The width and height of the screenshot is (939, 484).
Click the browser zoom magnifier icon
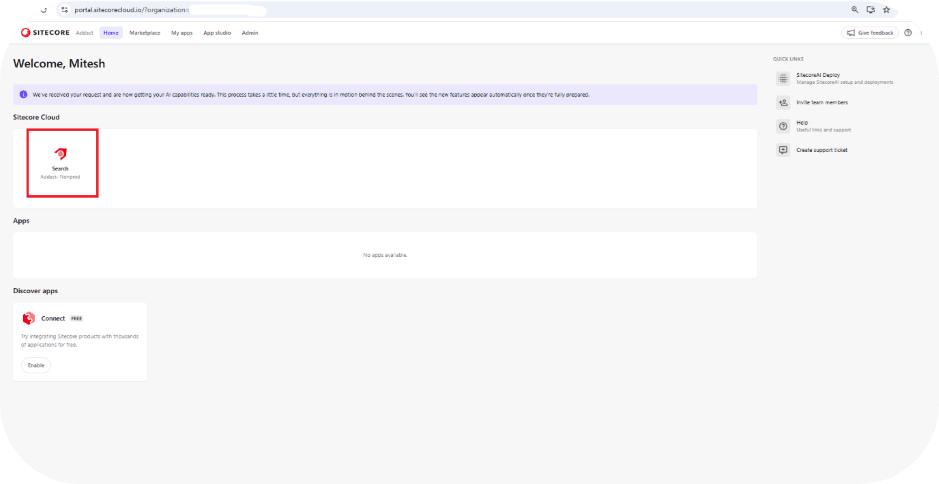pyautogui.click(x=855, y=9)
